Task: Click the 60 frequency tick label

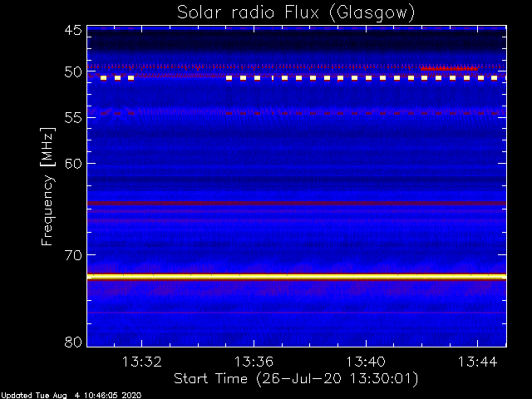Action: click(73, 163)
